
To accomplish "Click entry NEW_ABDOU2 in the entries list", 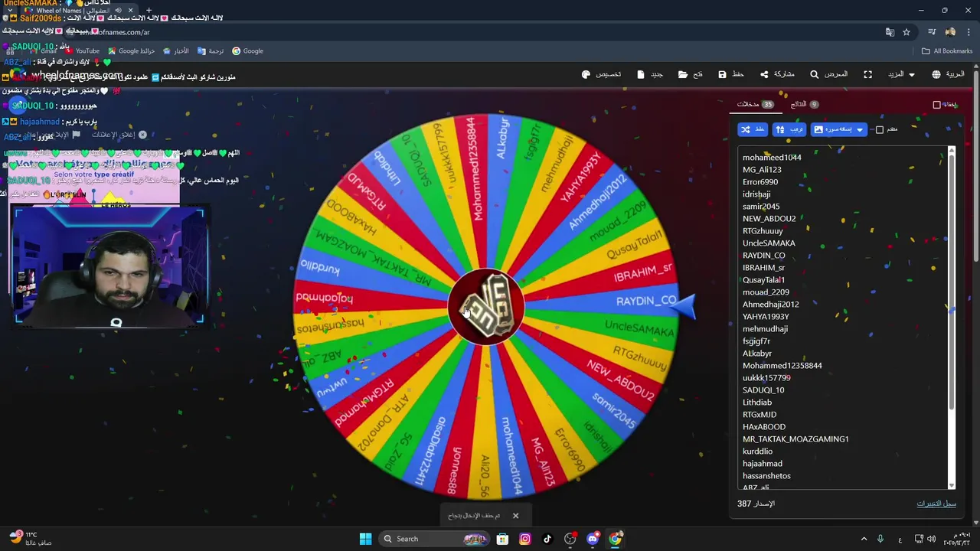I will pyautogui.click(x=769, y=219).
